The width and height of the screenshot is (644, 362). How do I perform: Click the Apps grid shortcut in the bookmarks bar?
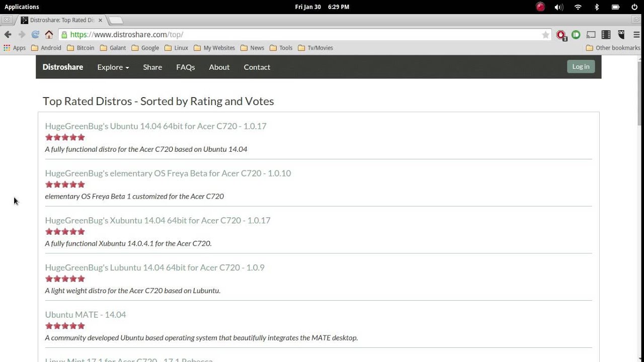(x=15, y=48)
